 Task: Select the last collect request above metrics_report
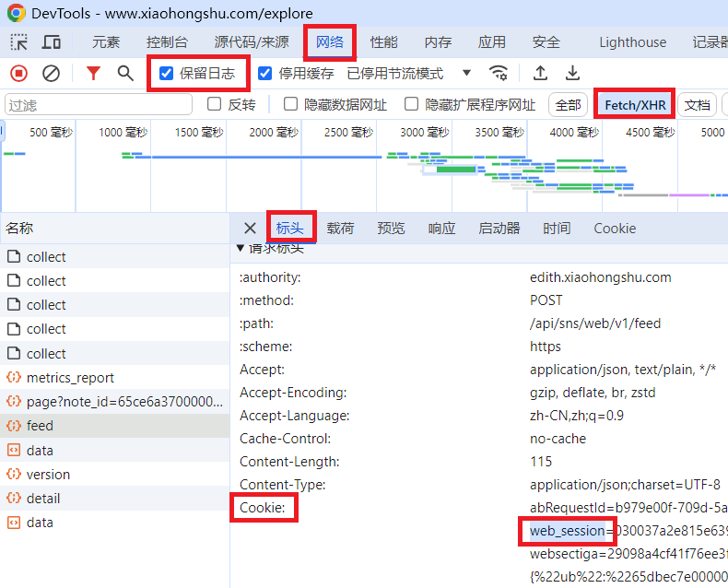pos(114,354)
